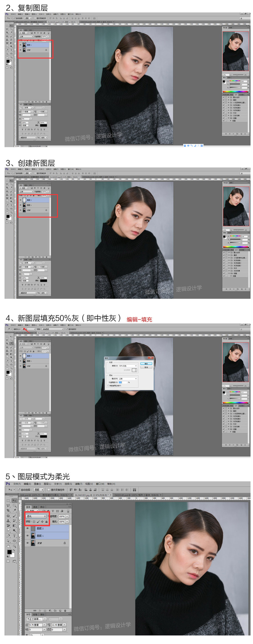
Task: Switch to 路径 tab in step 5 Layers panel
Action: tap(42, 507)
